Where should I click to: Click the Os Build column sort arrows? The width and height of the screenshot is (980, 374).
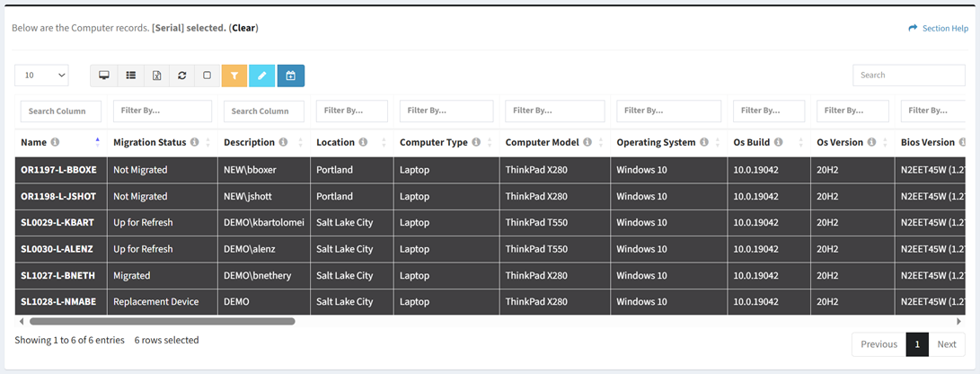(801, 143)
